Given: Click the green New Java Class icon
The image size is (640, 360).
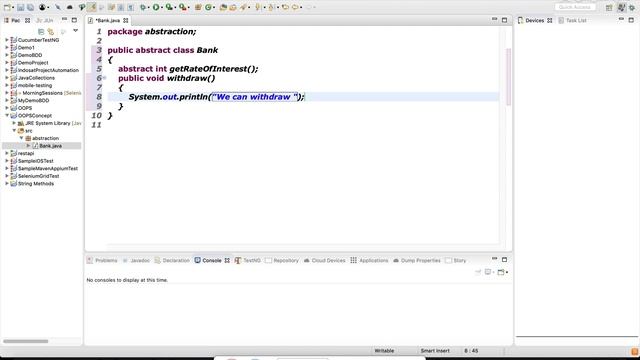Looking at the screenshot, I should coord(208,7).
